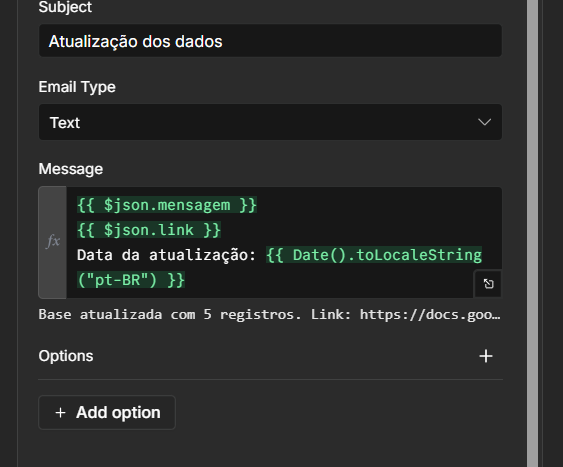Click the Add option button

tap(107, 412)
